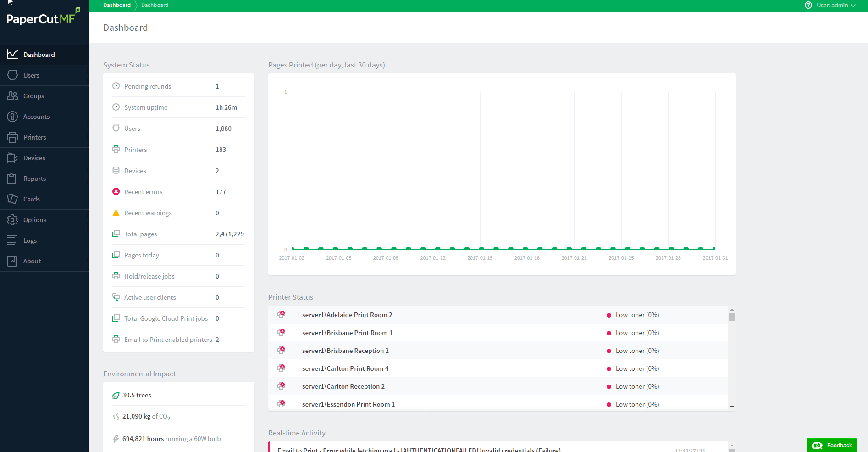The height and width of the screenshot is (452, 868).
Task: Open the Logs section in sidebar
Action: pos(44,240)
